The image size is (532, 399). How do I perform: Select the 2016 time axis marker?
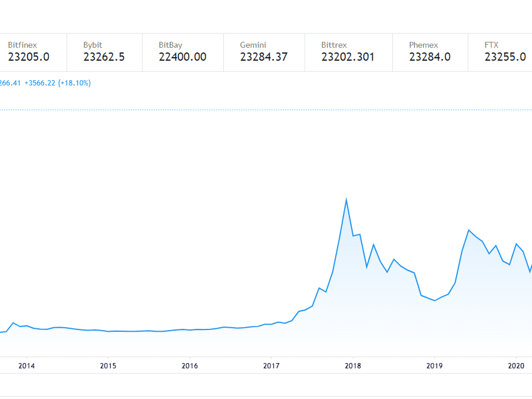coord(190,366)
